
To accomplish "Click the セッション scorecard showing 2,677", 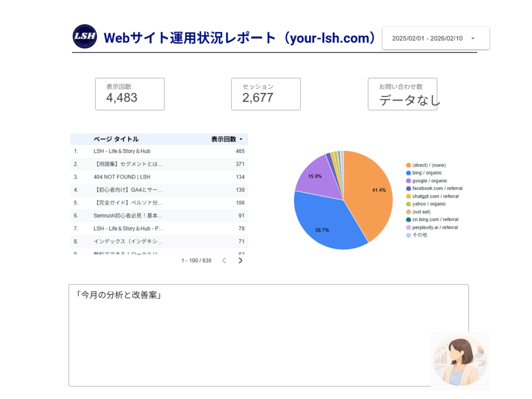I will coord(265,94).
